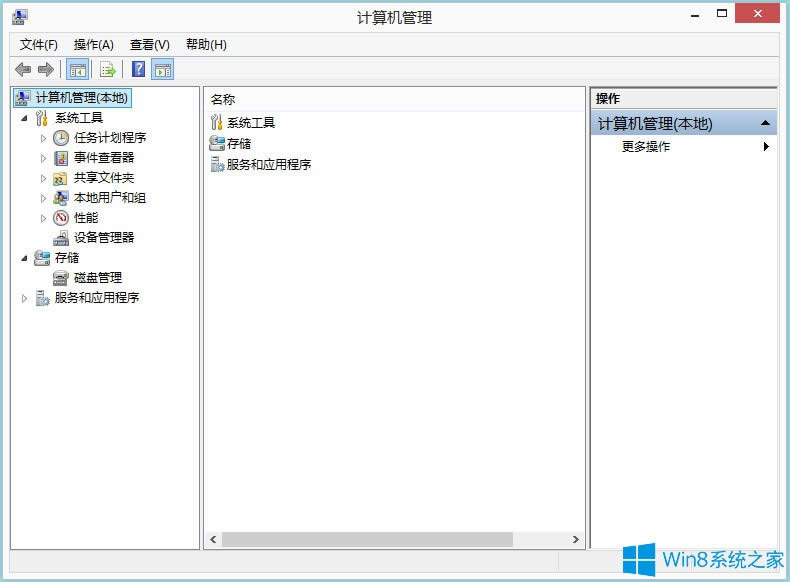The height and width of the screenshot is (582, 790).
Task: Open the 文件(F) menu
Action: click(39, 44)
